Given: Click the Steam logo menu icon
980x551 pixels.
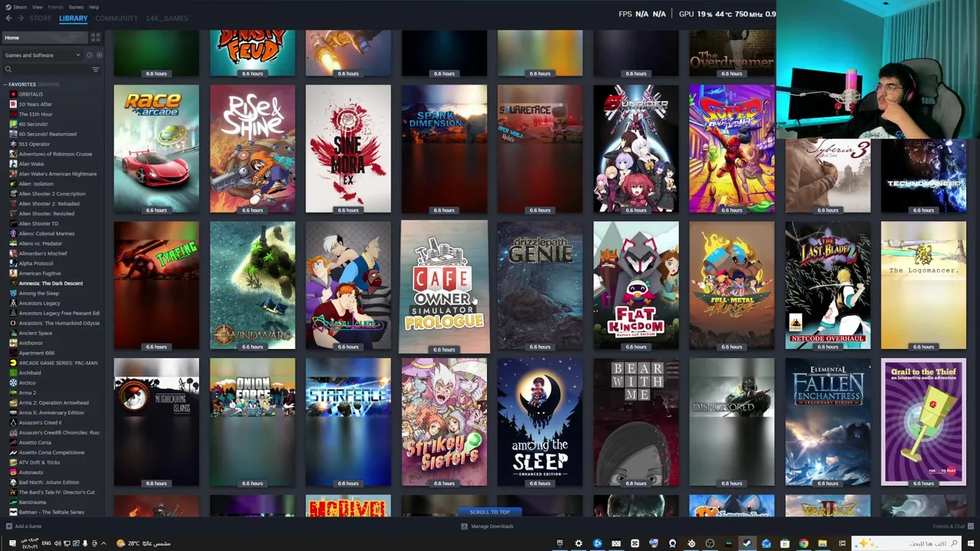Looking at the screenshot, I should [x=8, y=7].
